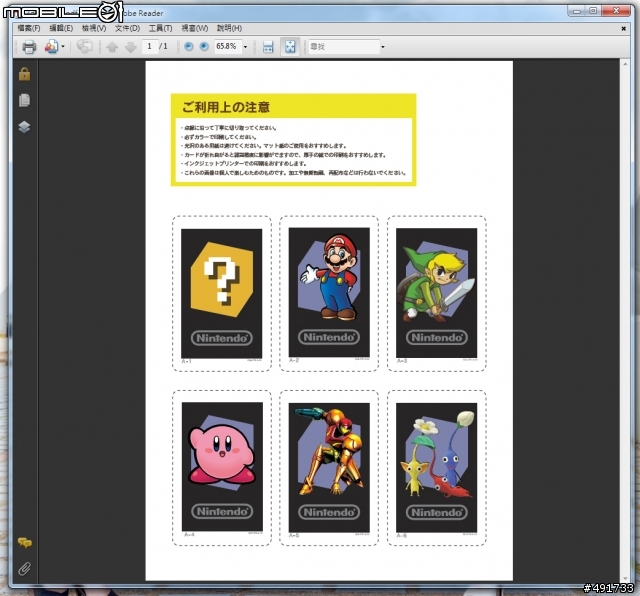This screenshot has height=596, width=640.
Task: Open the 檔案(F) File menu
Action: coord(29,28)
